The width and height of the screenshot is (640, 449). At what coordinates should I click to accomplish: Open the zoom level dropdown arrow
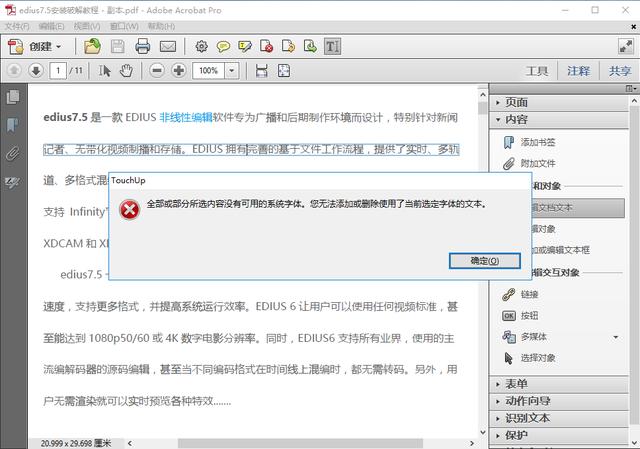click(x=231, y=71)
